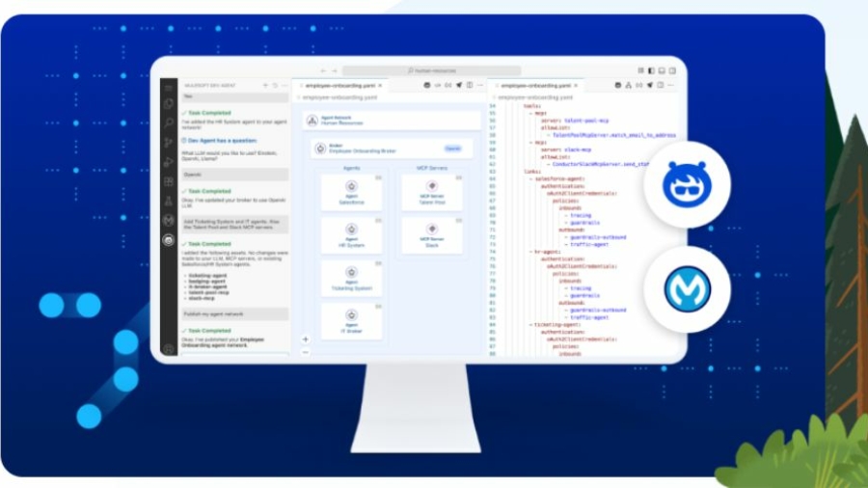
Task: Click the dark round agent icon in left editor toolbar
Action: click(427, 86)
